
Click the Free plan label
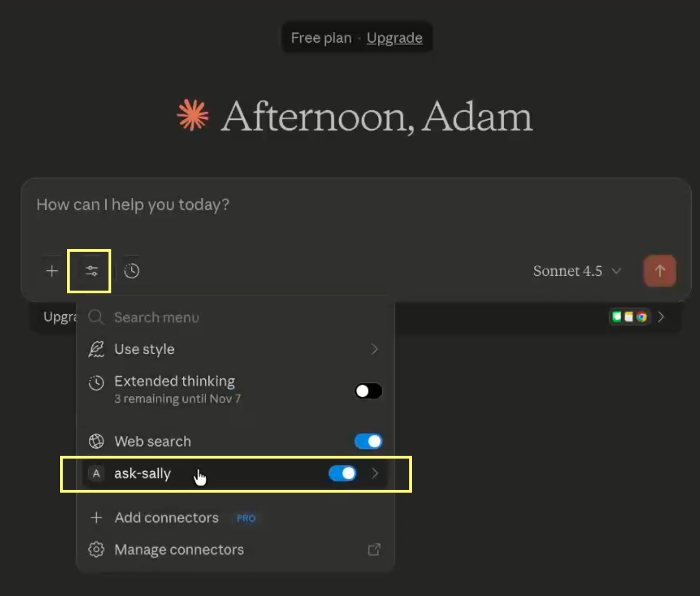click(x=321, y=38)
